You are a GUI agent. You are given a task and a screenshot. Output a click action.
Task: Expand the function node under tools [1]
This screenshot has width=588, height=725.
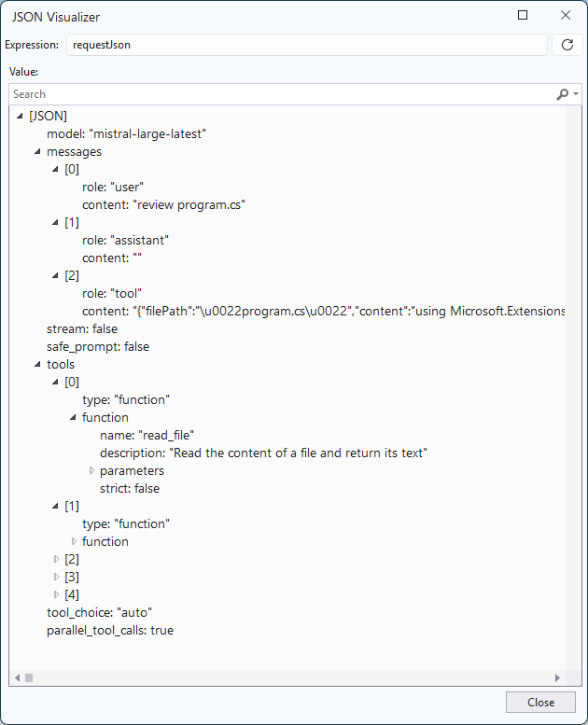pos(74,541)
